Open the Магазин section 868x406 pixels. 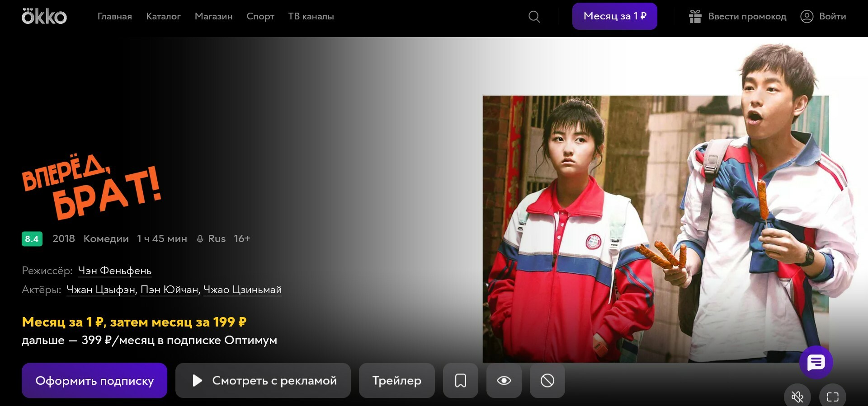[x=213, y=17]
